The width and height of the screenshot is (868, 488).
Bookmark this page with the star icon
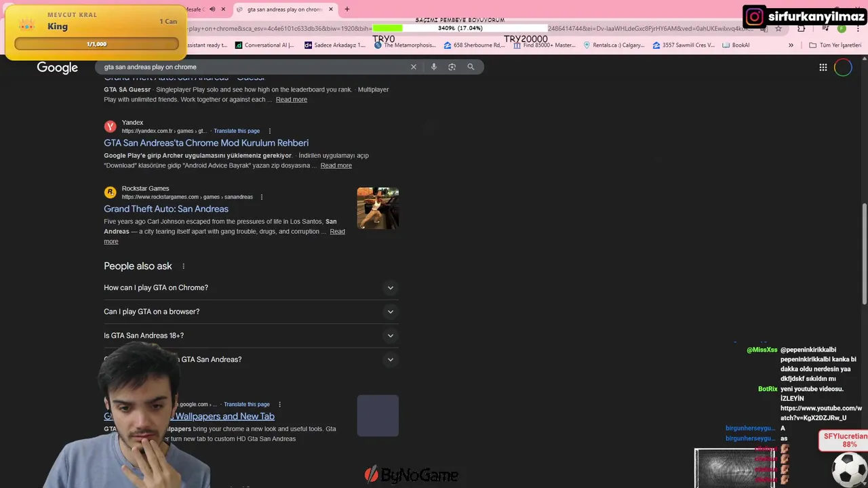pos(778,28)
